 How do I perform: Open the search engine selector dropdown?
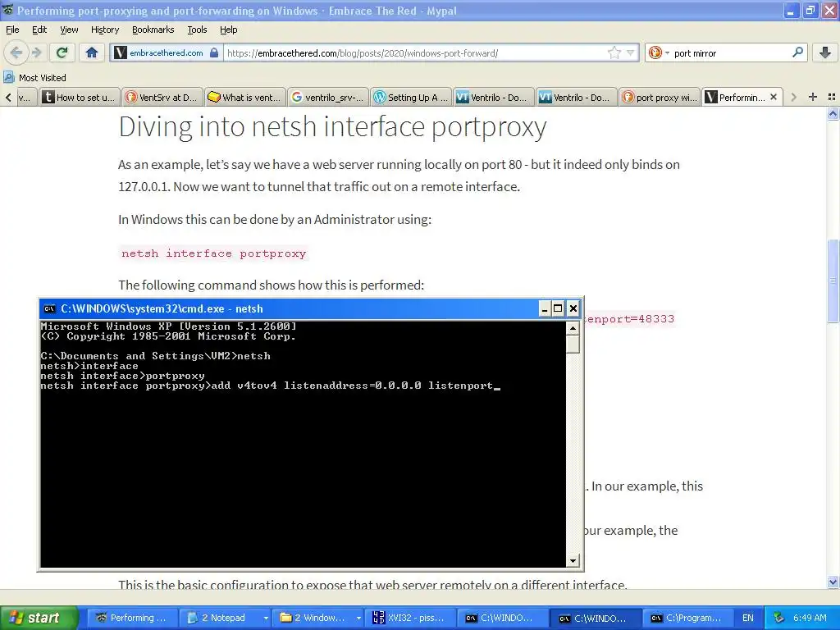(659, 52)
